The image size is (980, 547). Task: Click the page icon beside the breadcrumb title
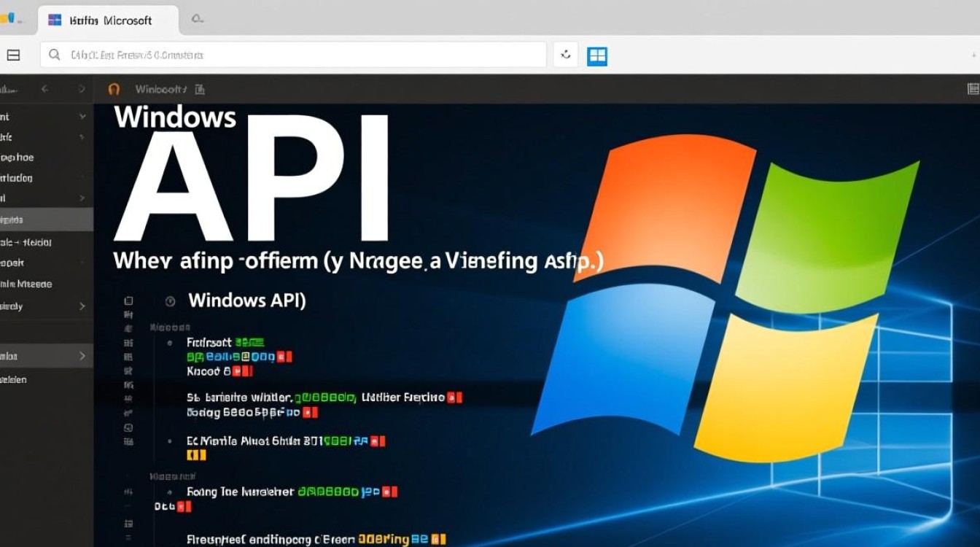198,88
